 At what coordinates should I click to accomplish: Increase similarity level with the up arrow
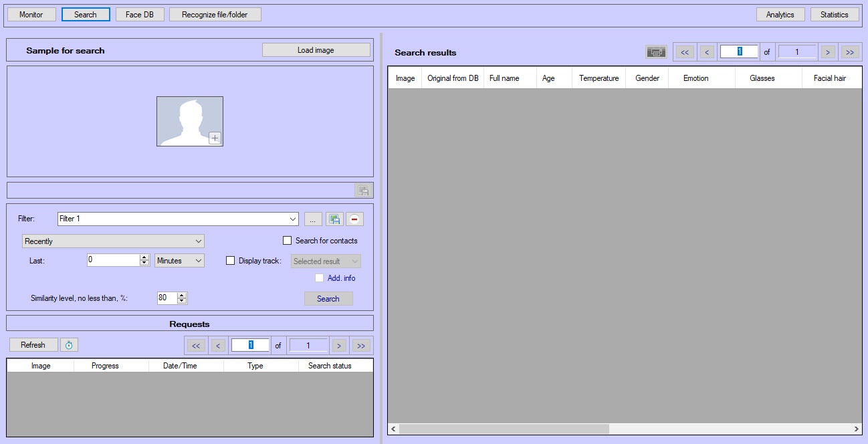[183, 295]
